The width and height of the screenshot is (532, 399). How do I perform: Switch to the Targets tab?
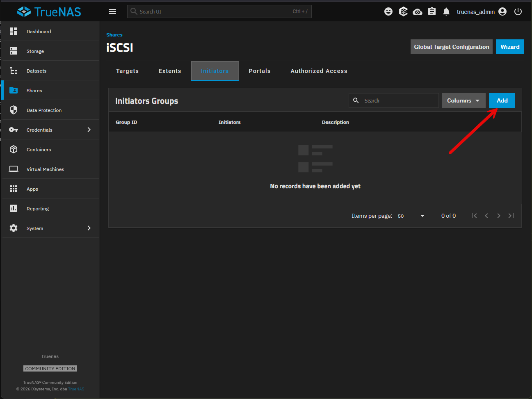click(x=127, y=71)
